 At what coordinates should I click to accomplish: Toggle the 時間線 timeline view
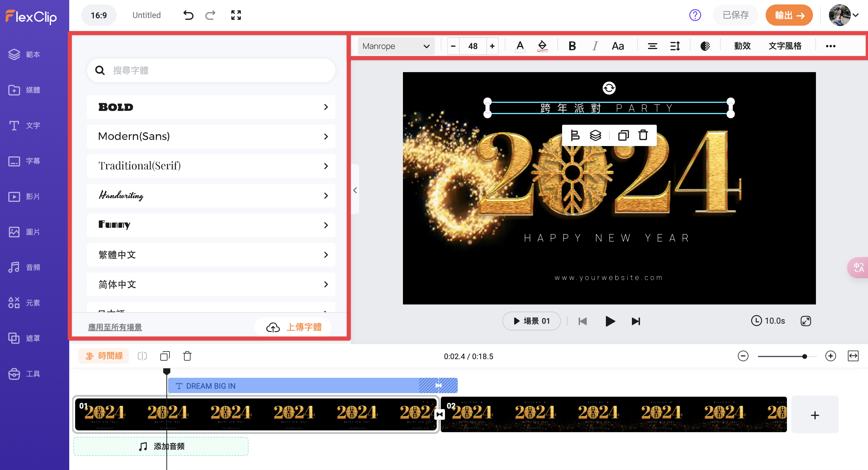tap(104, 356)
